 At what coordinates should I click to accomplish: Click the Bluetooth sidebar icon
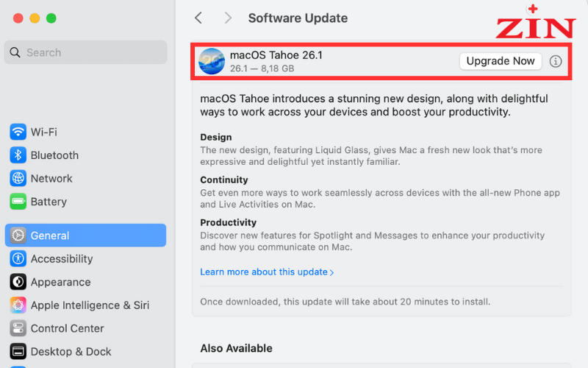[x=18, y=155]
